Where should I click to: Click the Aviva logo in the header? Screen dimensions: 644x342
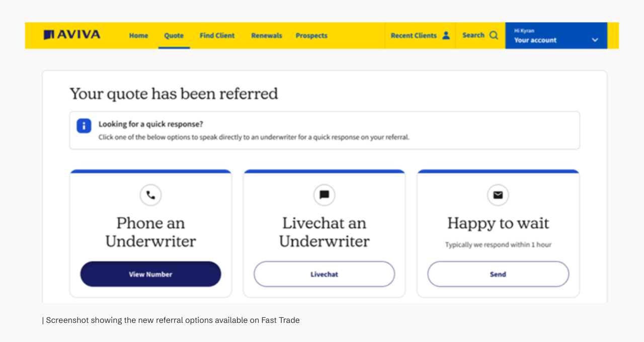point(72,35)
